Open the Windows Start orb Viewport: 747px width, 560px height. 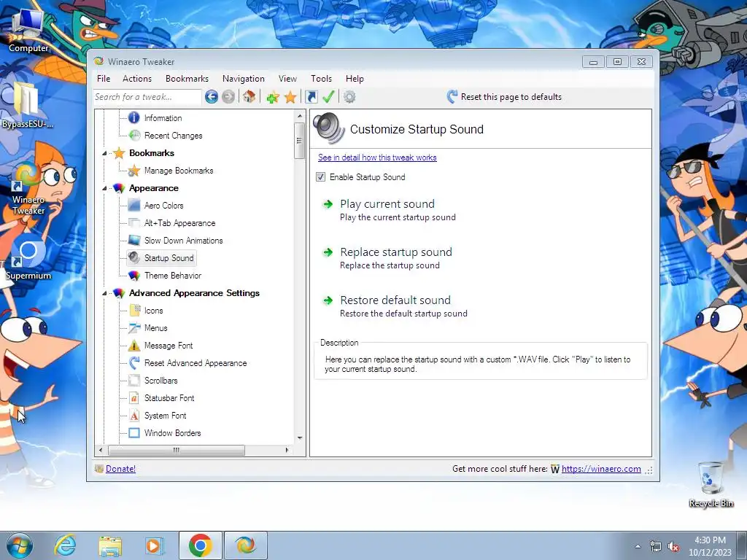19,545
